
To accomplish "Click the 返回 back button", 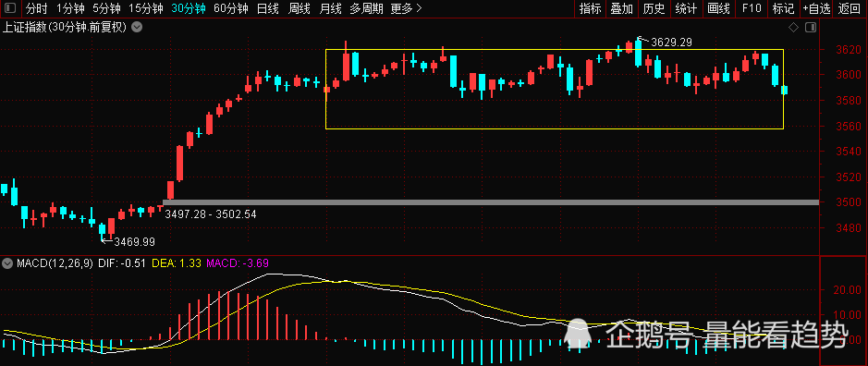I will click(x=850, y=8).
